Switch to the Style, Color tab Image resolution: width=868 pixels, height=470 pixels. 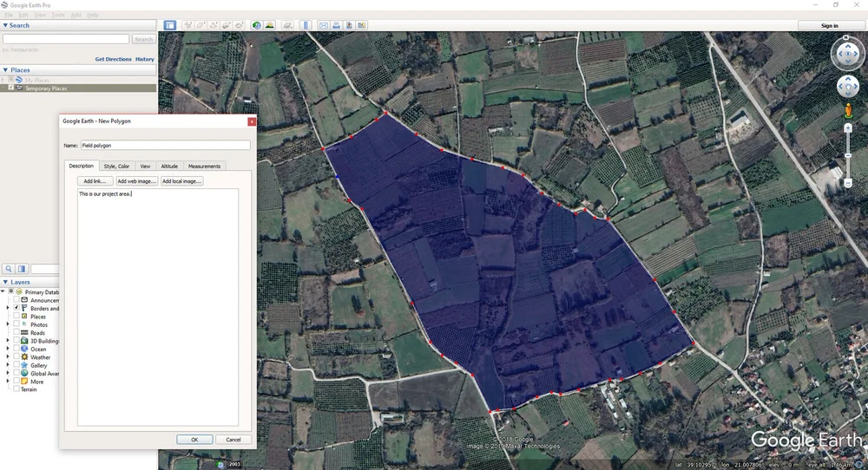[x=117, y=166]
